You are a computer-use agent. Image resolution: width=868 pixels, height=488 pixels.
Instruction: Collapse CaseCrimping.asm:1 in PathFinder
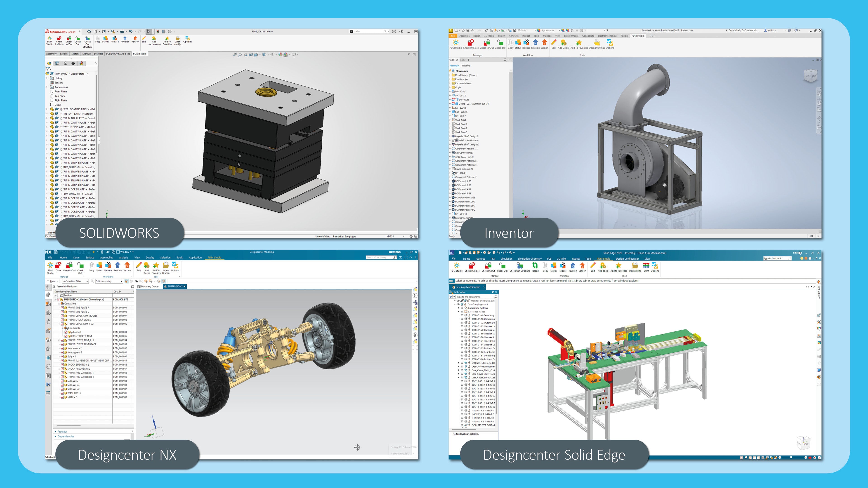(x=455, y=304)
